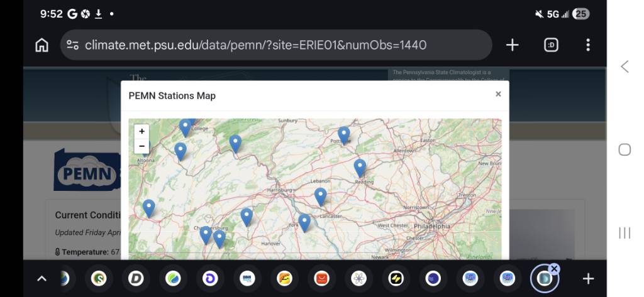The width and height of the screenshot is (644, 297).
Task: Click the marker near State College
Action: (186, 127)
